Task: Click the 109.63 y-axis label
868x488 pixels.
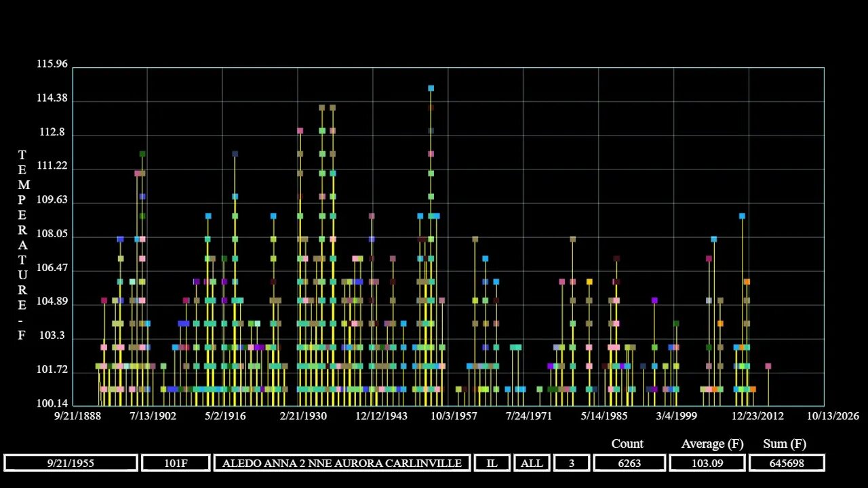Action: click(52, 200)
